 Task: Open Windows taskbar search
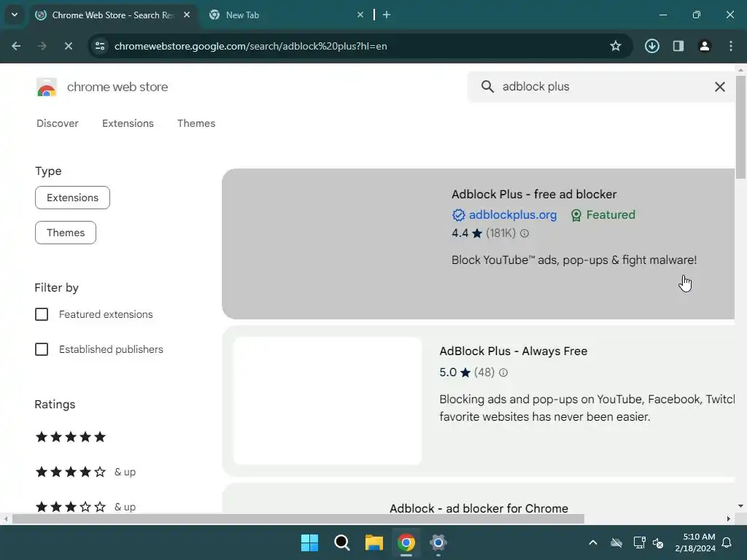click(342, 542)
